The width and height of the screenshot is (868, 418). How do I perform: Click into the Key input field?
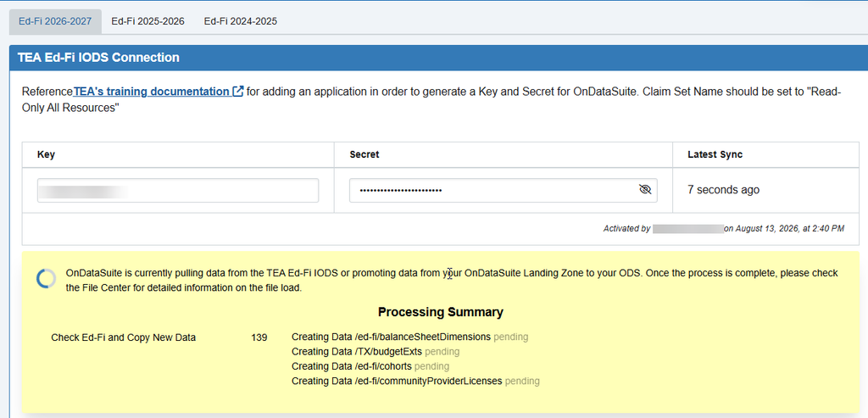coord(178,191)
